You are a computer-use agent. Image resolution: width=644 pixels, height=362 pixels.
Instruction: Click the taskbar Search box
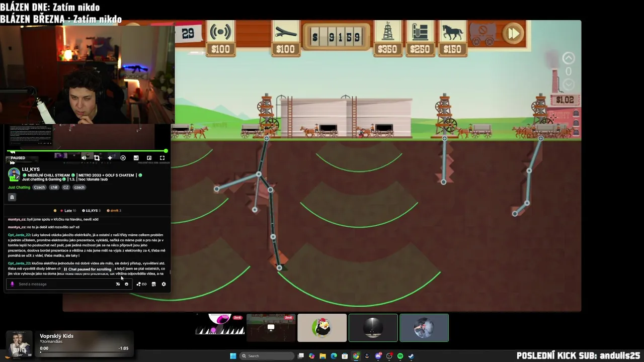click(x=267, y=356)
